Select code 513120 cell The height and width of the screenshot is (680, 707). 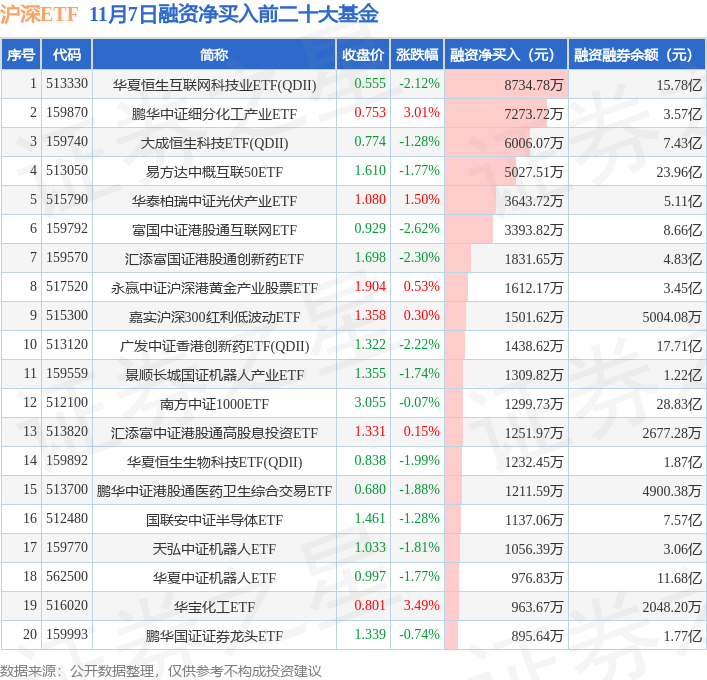67,345
